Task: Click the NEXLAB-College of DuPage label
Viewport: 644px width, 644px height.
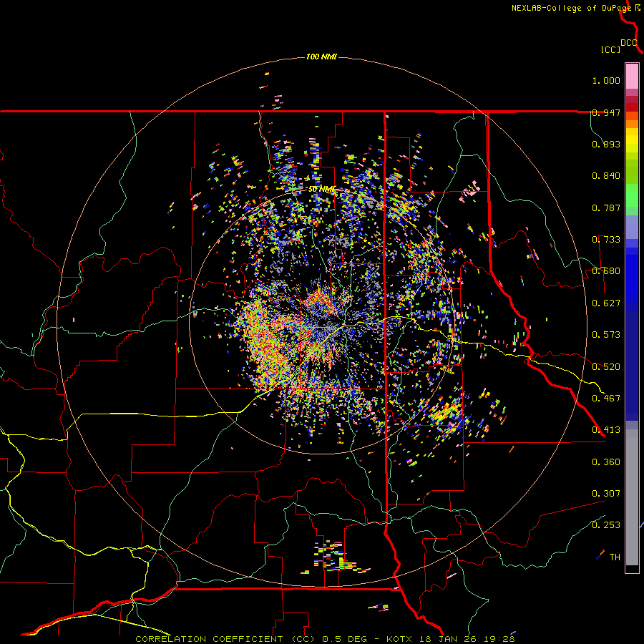Action: coord(571,8)
